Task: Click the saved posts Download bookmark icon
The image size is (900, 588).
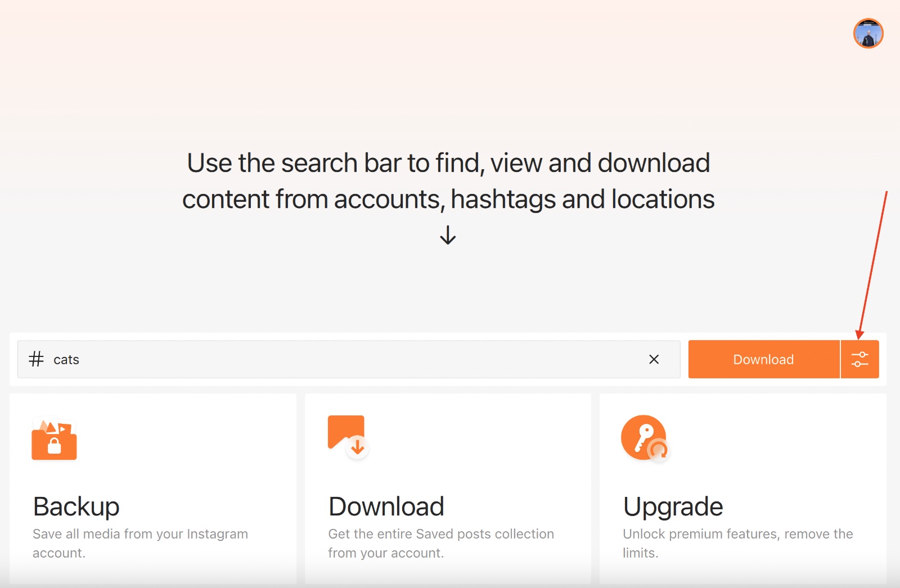Action: [x=348, y=437]
